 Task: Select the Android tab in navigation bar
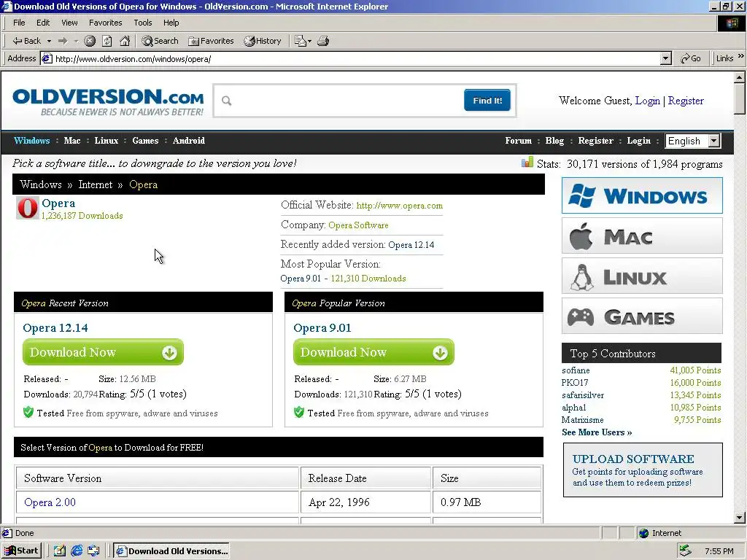click(189, 141)
